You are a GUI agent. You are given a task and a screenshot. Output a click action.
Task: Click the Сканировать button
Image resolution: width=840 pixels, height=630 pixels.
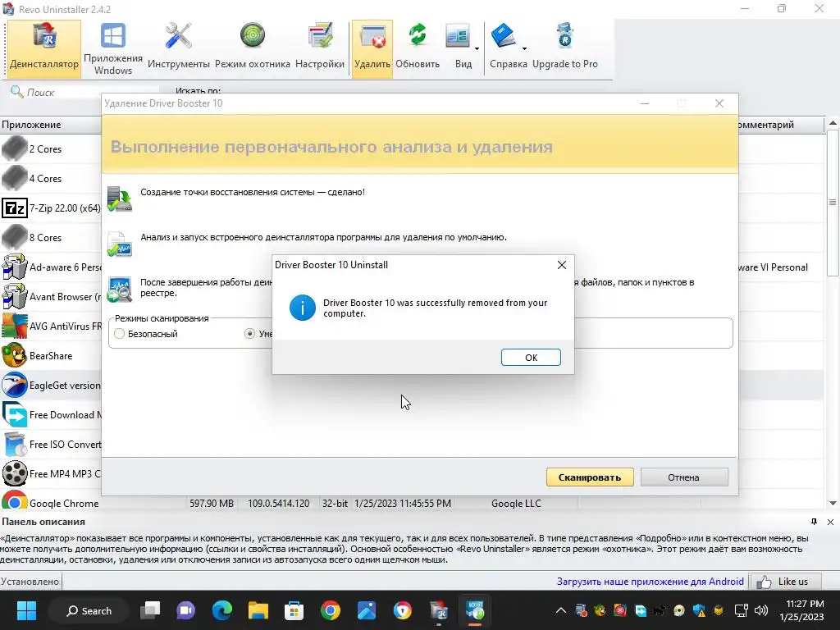590,477
